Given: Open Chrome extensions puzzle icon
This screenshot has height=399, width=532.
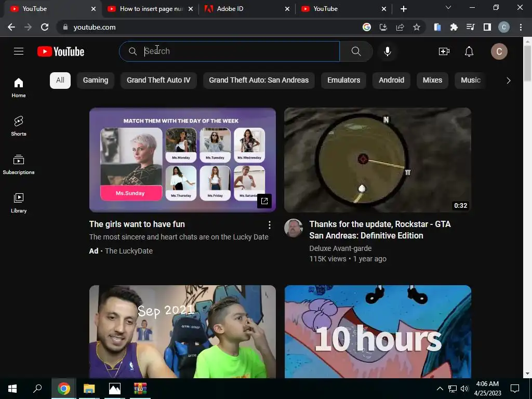Looking at the screenshot, I should click(454, 27).
